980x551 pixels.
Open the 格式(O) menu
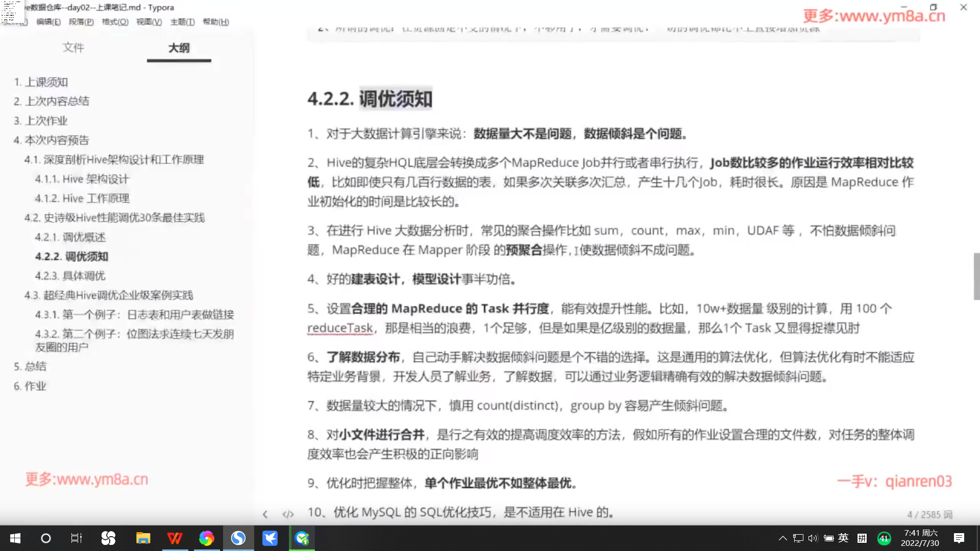tap(115, 22)
